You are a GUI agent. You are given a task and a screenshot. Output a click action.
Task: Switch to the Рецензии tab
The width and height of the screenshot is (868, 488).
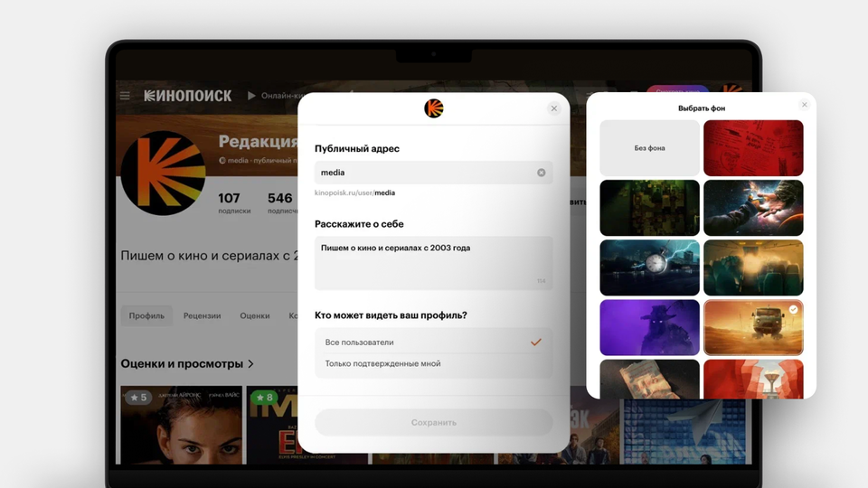pyautogui.click(x=202, y=316)
